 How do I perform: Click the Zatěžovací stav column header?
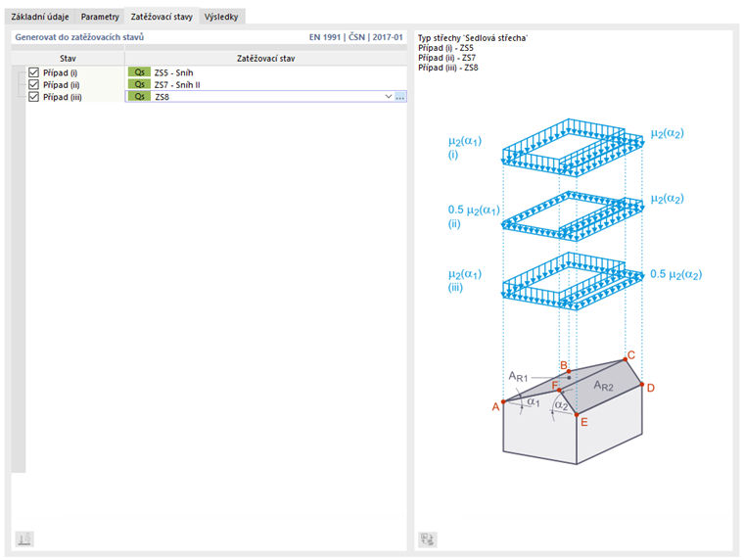coord(265,59)
